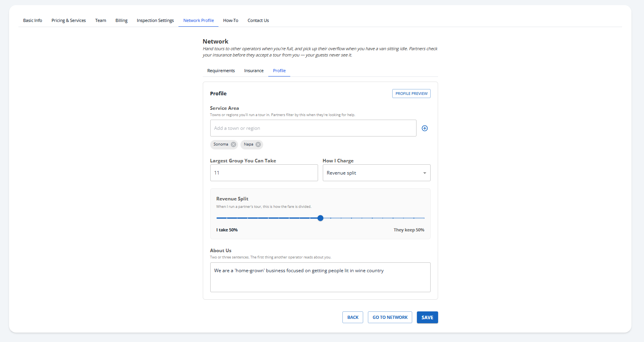The image size is (644, 342).
Task: Switch to the Requirements sub-tab
Action: point(221,71)
